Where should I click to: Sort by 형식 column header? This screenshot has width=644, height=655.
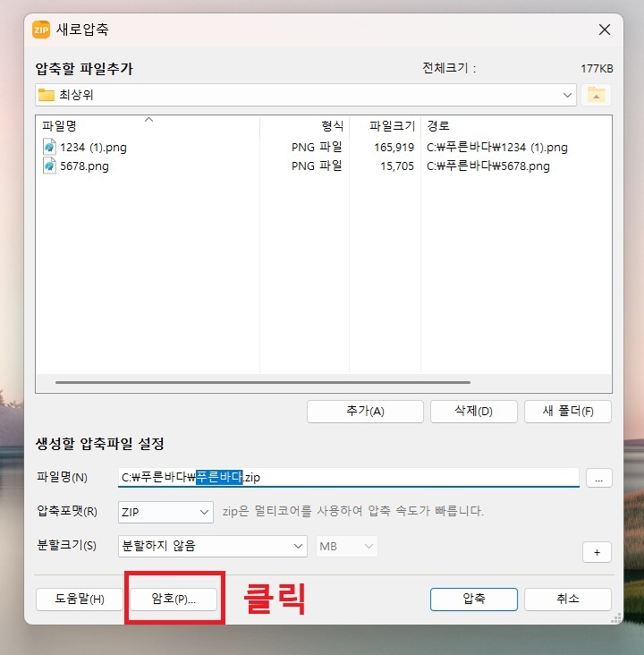click(x=304, y=125)
